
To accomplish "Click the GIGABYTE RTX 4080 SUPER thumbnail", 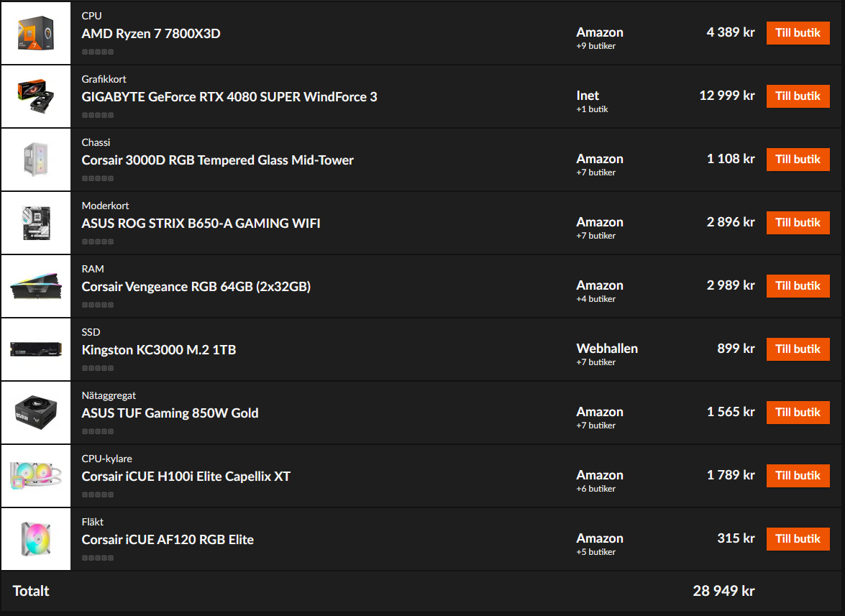I will 35,96.
